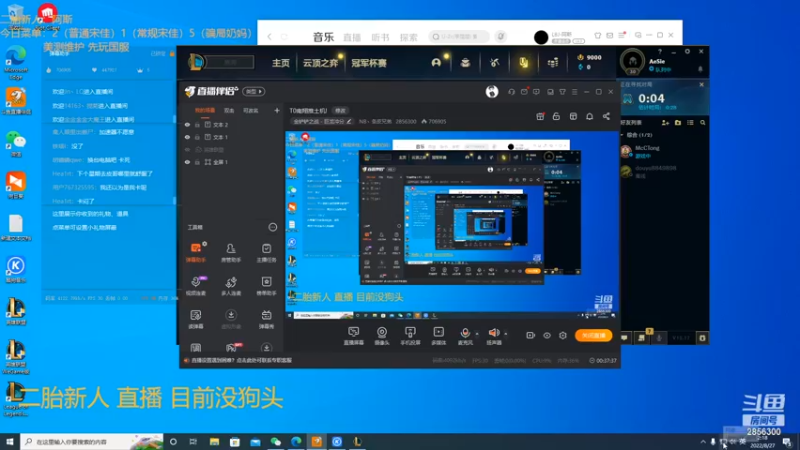The height and width of the screenshot is (450, 800).
Task: Open the League client store coins icon
Action: (x=553, y=63)
